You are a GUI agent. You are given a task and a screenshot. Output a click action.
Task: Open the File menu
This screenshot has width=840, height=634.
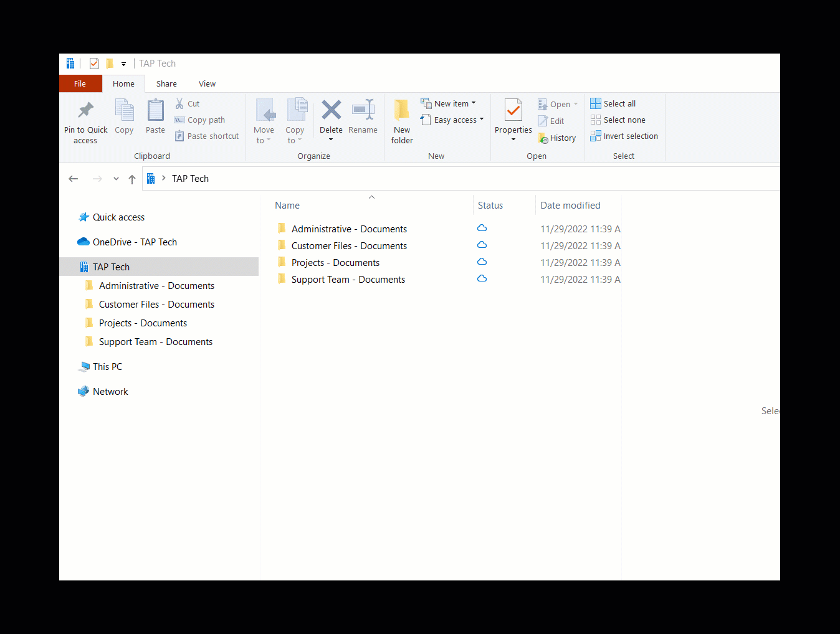[x=80, y=84]
